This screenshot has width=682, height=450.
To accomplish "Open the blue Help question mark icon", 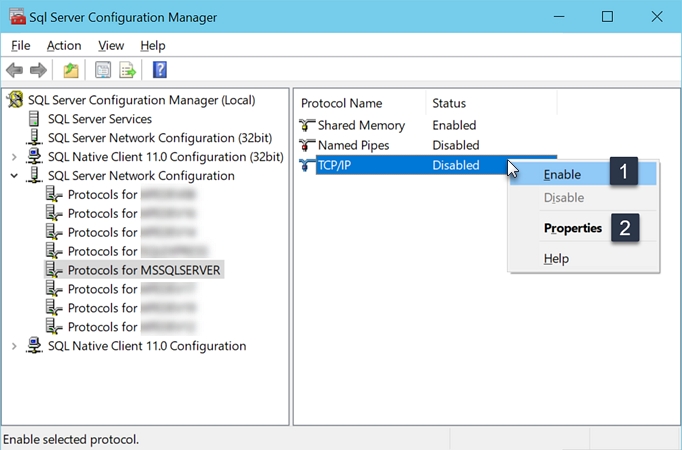I will point(159,70).
